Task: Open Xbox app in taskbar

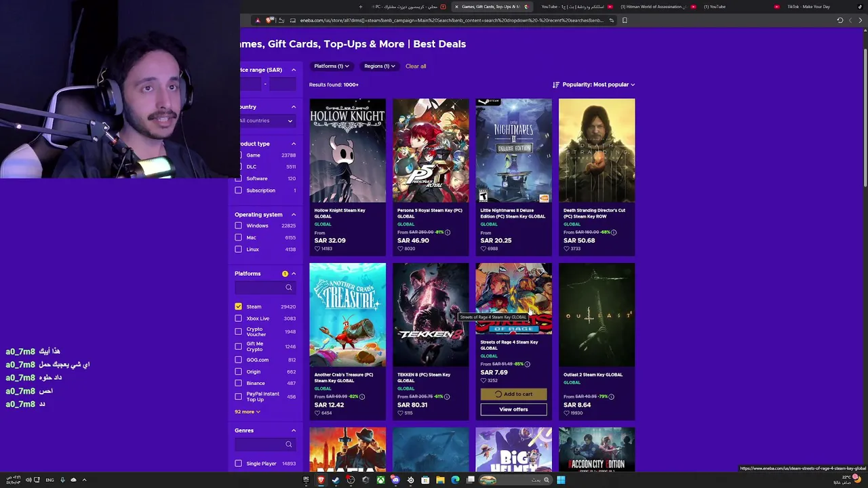Action: (380, 480)
